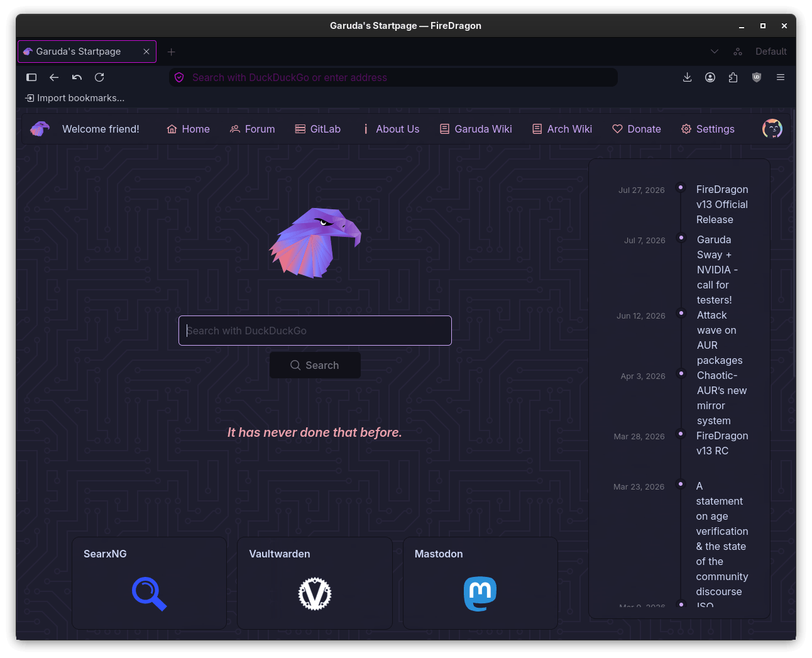Maximize the FireDragon window
This screenshot has width=812, height=658.
click(763, 26)
